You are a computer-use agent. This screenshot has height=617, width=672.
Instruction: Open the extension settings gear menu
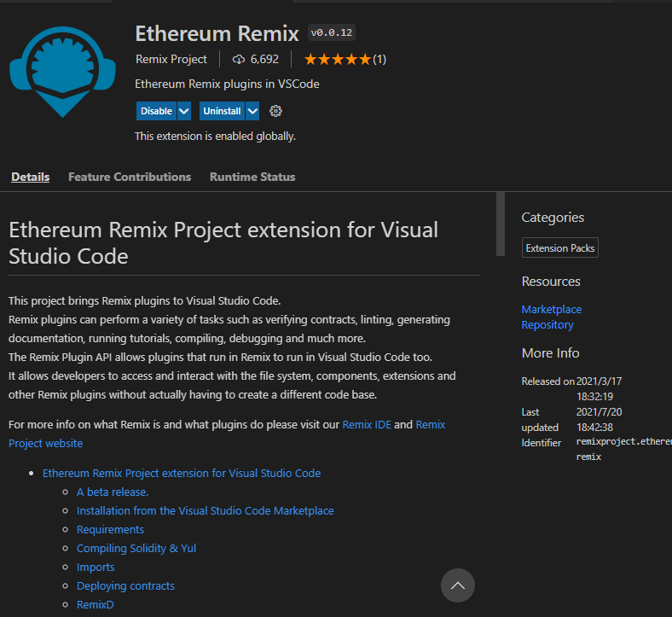[x=275, y=111]
